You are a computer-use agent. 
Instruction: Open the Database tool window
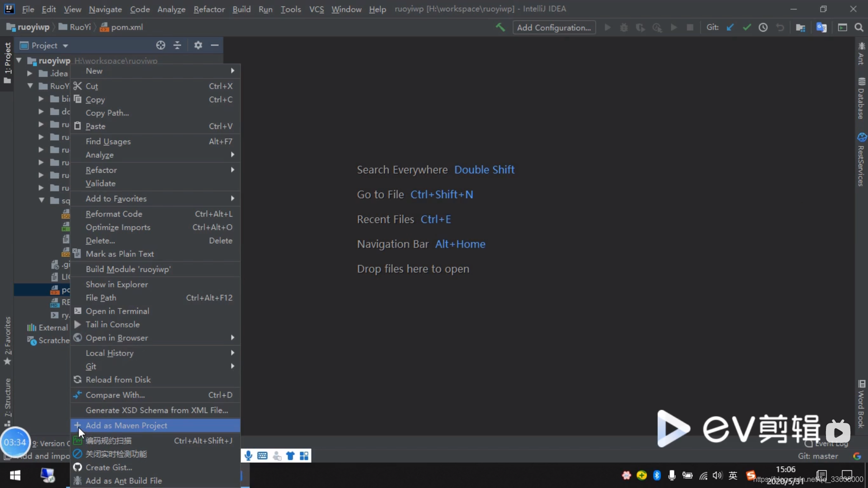pyautogui.click(x=861, y=99)
